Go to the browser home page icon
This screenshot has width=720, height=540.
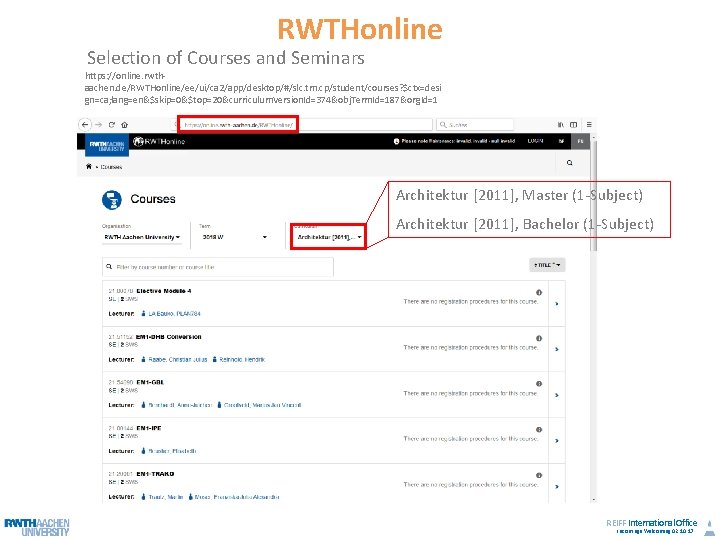[124, 124]
